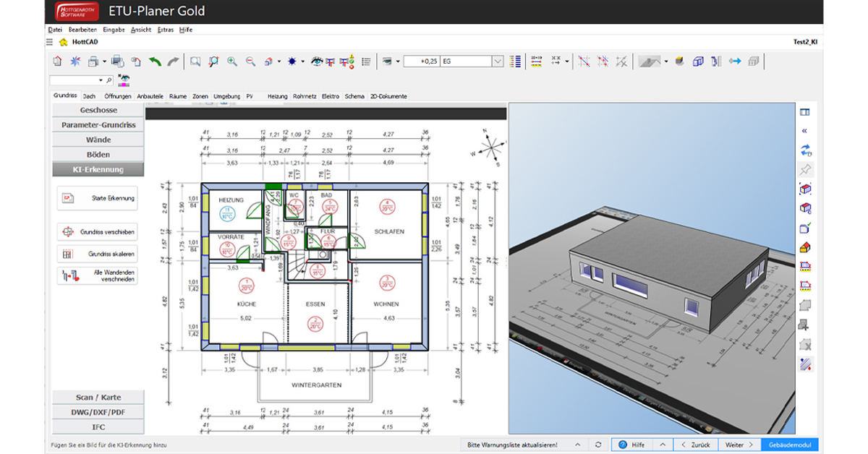Click the KÜCHE room label in plan
Screen dimensions: 868x454
[x=247, y=304]
